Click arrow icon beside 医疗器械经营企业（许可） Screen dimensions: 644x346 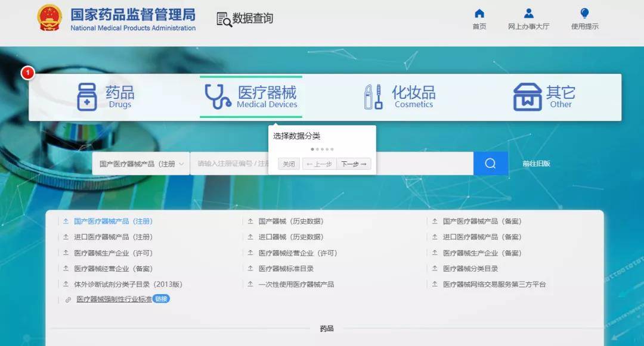pos(250,253)
